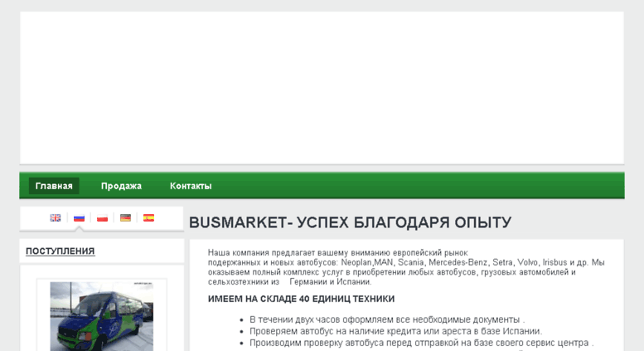Viewport: 644px width, 351px height.
Task: Go to the Продажа menu item
Action: click(x=121, y=186)
